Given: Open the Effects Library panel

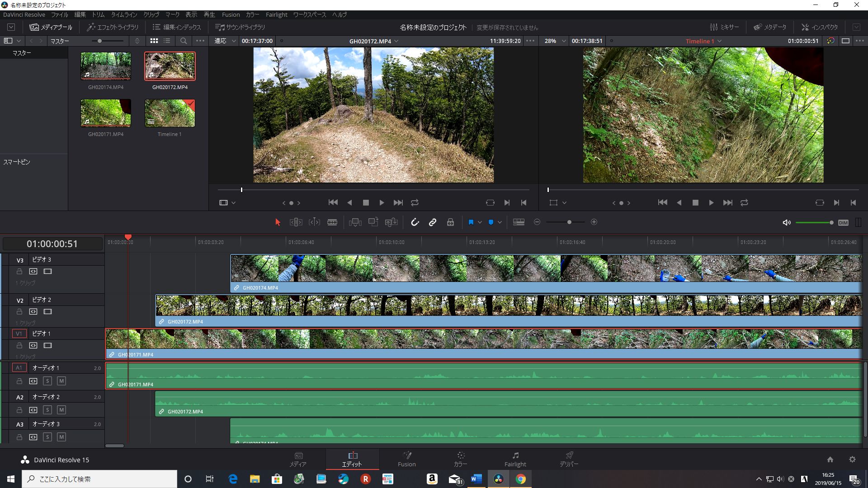Looking at the screenshot, I should click(x=113, y=27).
